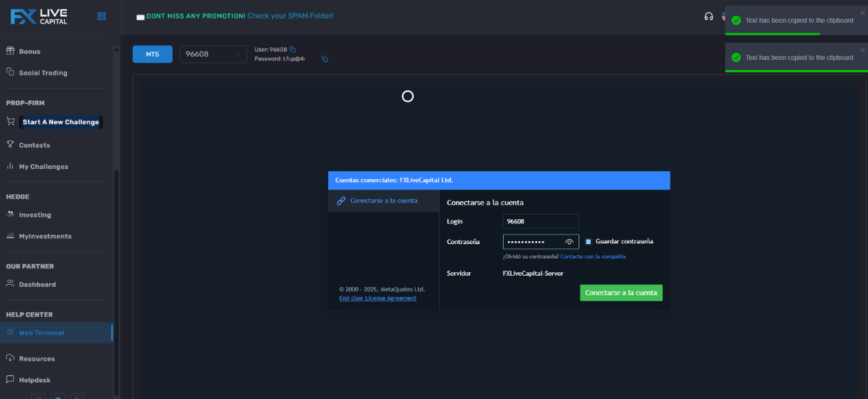868x399 pixels.
Task: Click the Investing sidebar icon
Action: point(10,214)
